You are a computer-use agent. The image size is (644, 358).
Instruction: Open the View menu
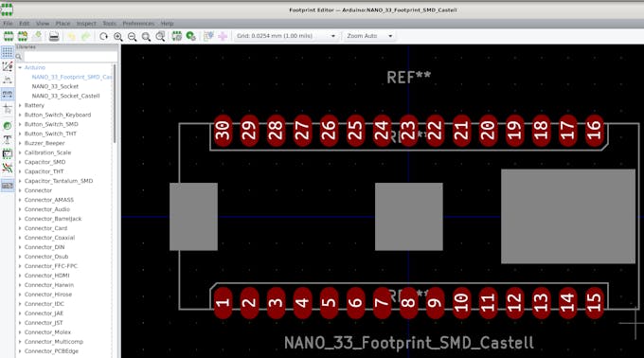coord(43,24)
